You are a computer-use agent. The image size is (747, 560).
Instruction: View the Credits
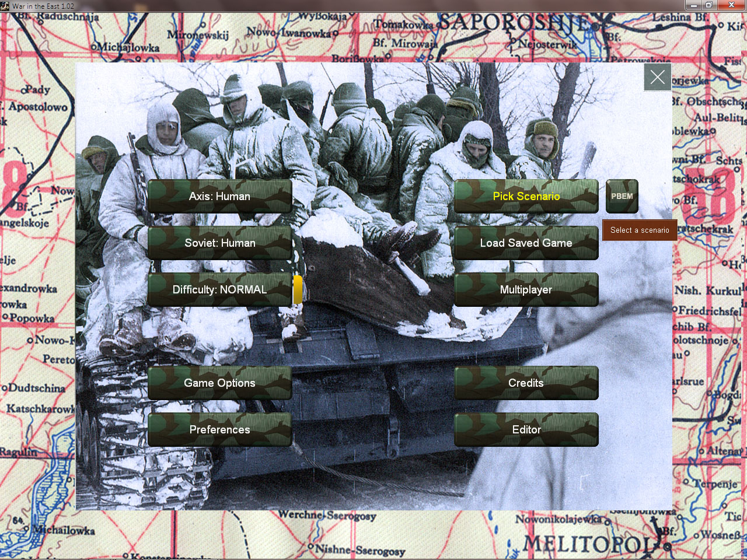click(x=526, y=383)
